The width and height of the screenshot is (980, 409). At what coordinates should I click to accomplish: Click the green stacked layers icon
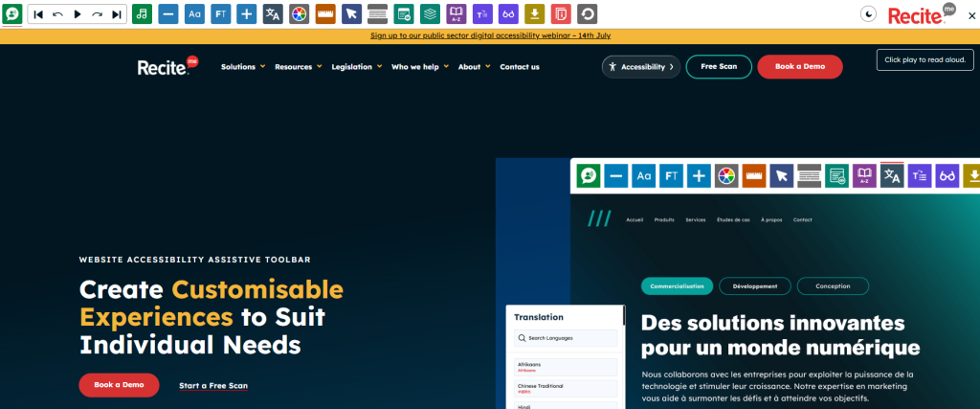[430, 13]
